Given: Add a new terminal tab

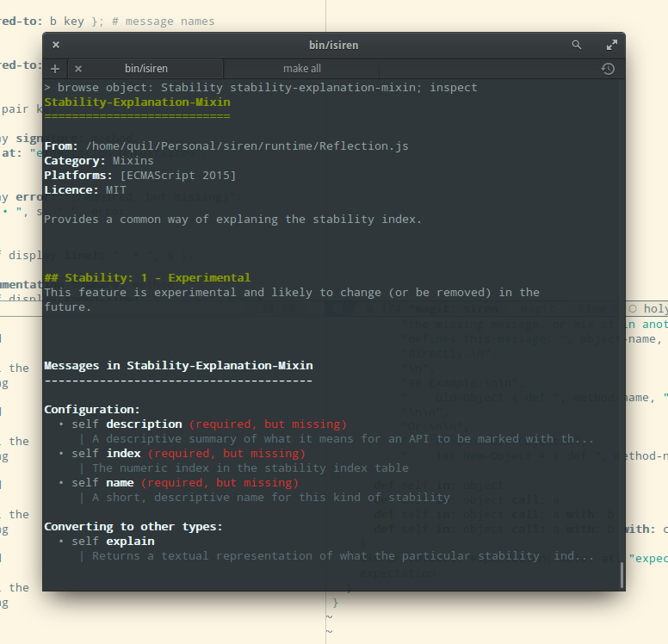Looking at the screenshot, I should (x=55, y=69).
